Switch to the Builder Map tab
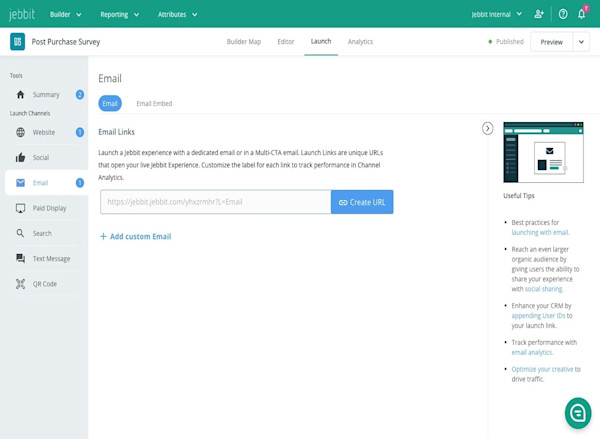 [x=244, y=41]
